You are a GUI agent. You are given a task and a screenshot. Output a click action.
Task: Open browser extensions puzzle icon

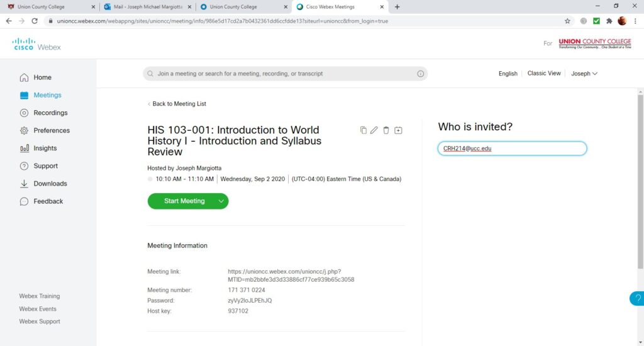[609, 21]
